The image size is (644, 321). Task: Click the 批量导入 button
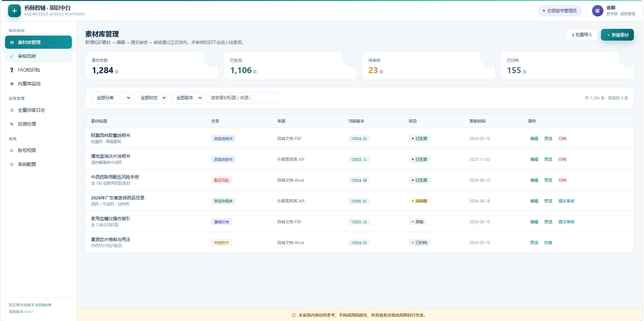pyautogui.click(x=582, y=35)
